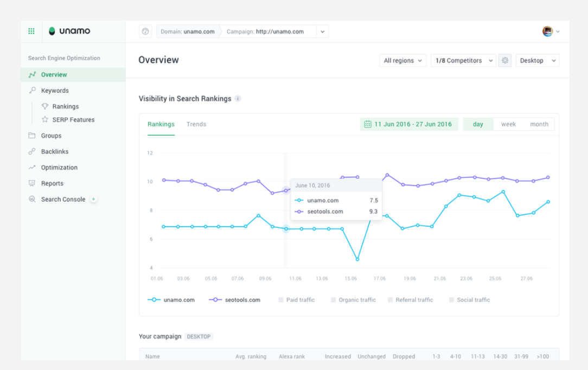
Task: Click the Overview chart icon in sidebar
Action: coord(32,75)
